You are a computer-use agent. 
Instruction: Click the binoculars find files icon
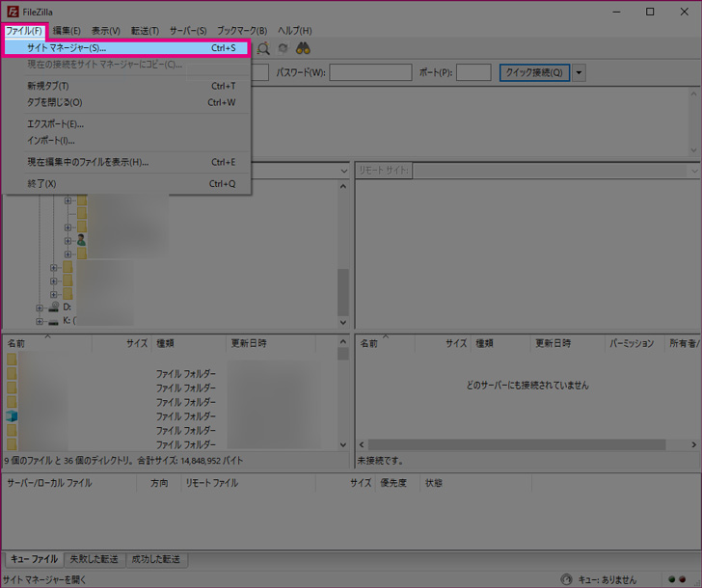click(x=302, y=48)
